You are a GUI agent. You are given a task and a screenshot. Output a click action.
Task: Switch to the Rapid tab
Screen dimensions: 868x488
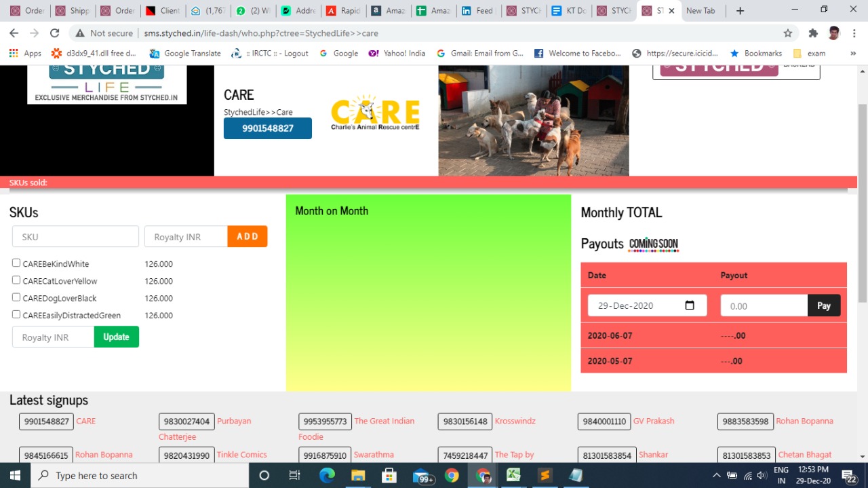pyautogui.click(x=343, y=11)
